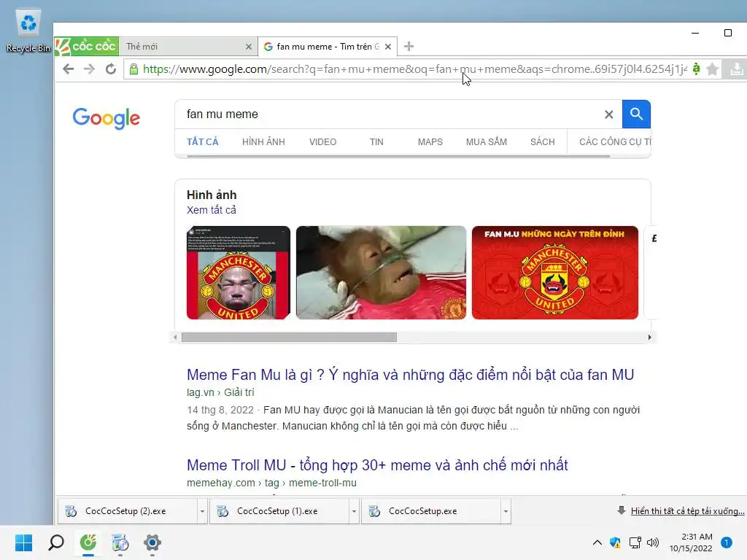Switch to MUA SẮM results
747x560 pixels.
tap(487, 142)
